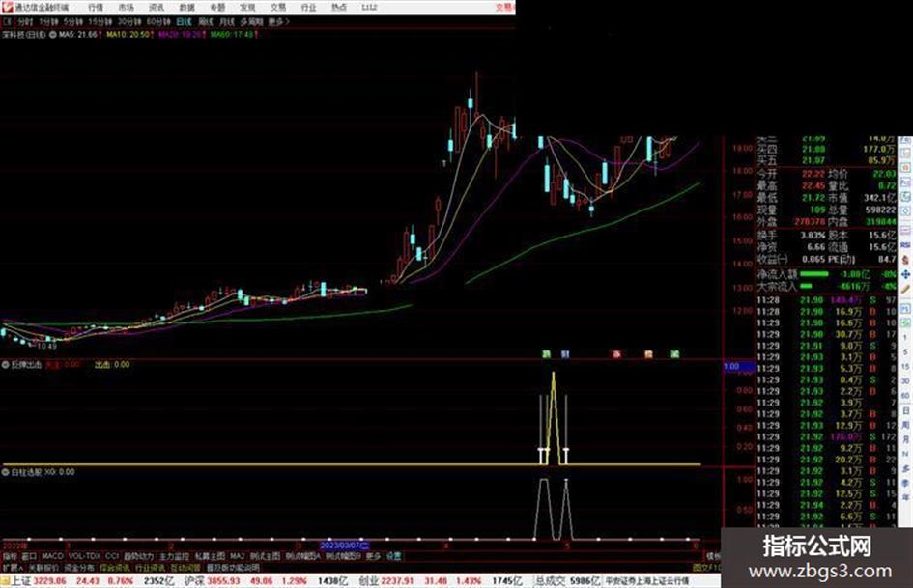The height and width of the screenshot is (588, 913).
Task: Click the RSI icon in right sidebar
Action: pyautogui.click(x=905, y=245)
